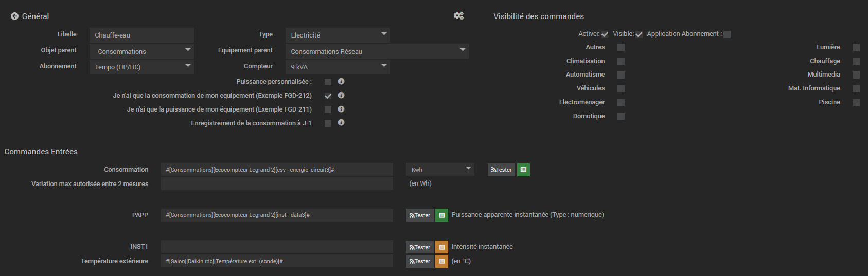This screenshot has height=276, width=868.
Task: Open the Compteur dropdown set to 9 kVA
Action: (x=338, y=67)
